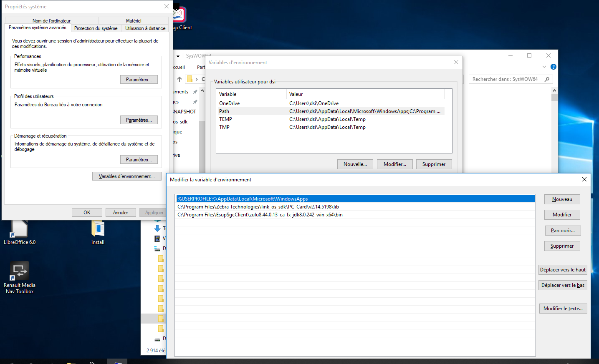Open the SgcClient desktop icon
This screenshot has height=364, width=599.
click(x=179, y=16)
